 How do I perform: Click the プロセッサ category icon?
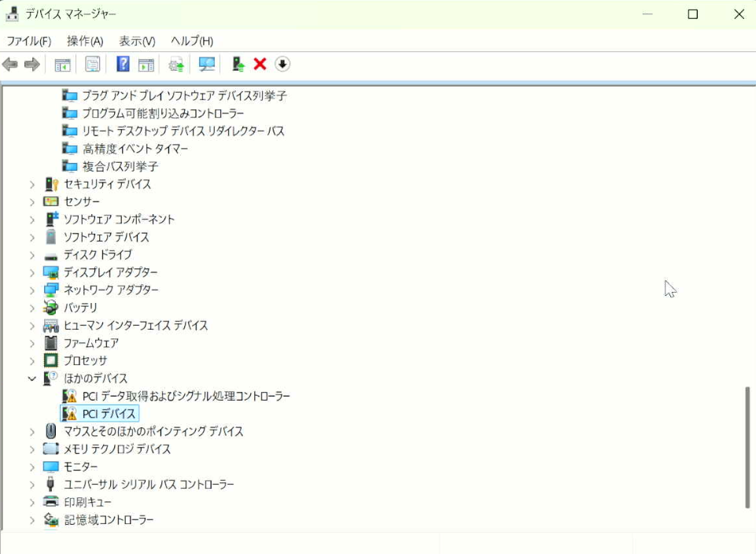(50, 360)
